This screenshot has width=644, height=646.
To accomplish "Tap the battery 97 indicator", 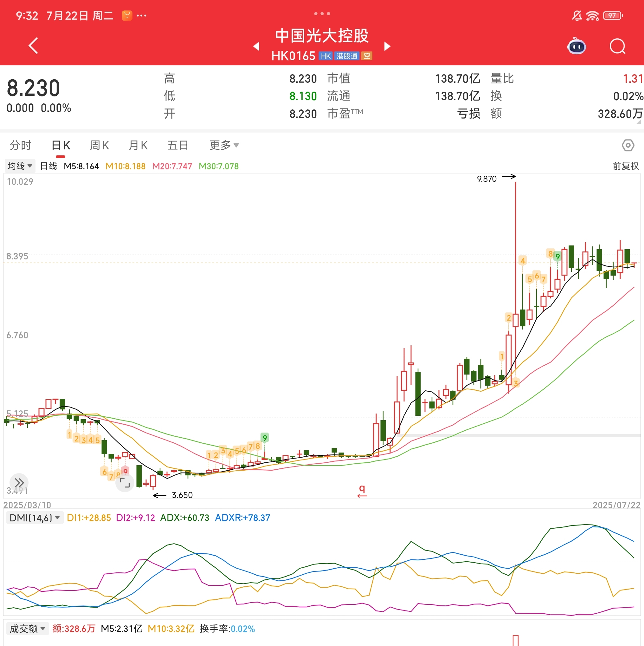I will pos(613,15).
